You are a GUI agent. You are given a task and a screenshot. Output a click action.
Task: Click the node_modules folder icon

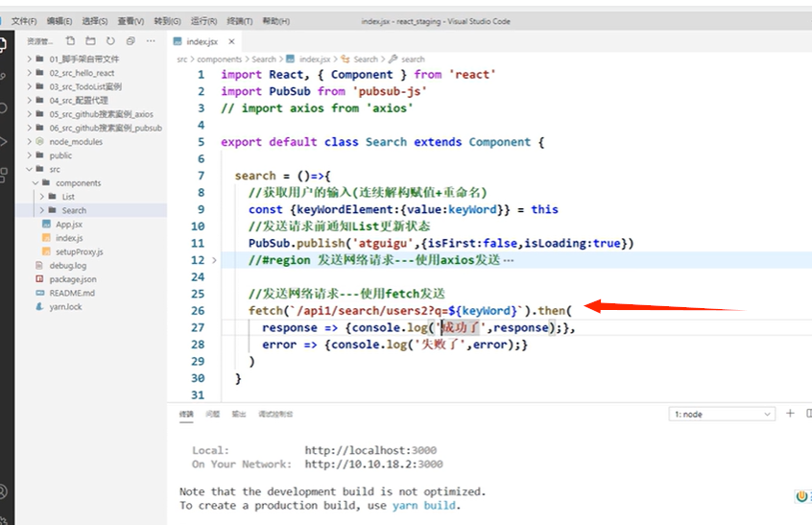pos(39,141)
